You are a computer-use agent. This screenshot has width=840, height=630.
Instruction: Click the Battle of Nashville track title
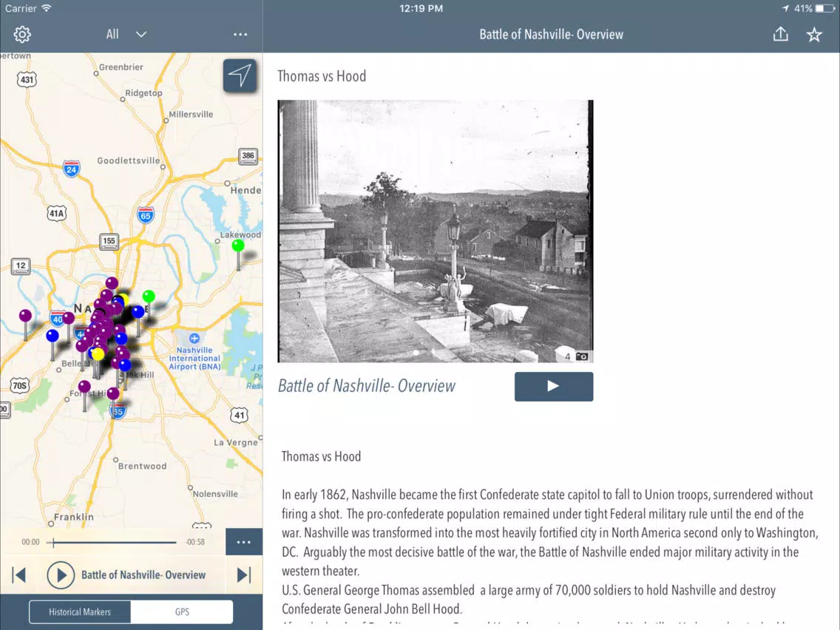[x=143, y=575]
